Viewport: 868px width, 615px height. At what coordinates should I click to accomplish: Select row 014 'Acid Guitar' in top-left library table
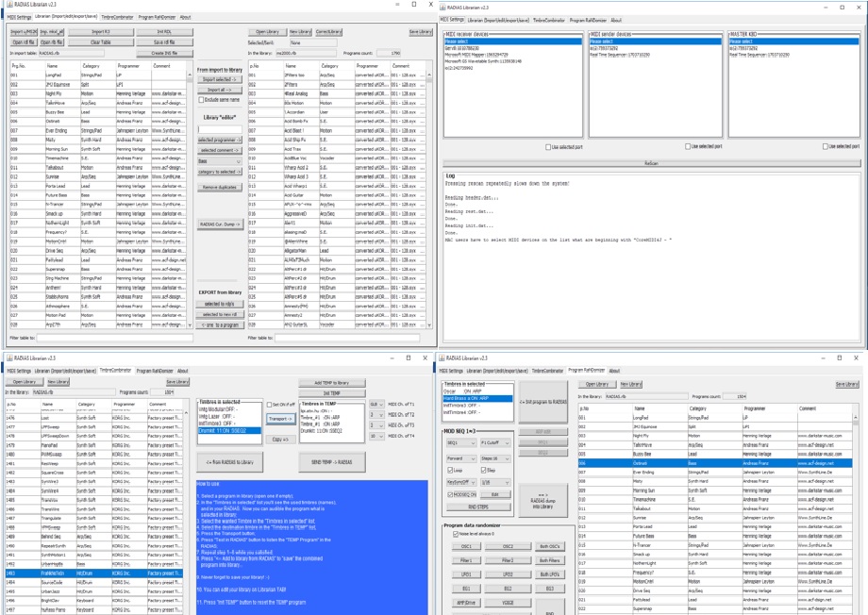point(337,195)
